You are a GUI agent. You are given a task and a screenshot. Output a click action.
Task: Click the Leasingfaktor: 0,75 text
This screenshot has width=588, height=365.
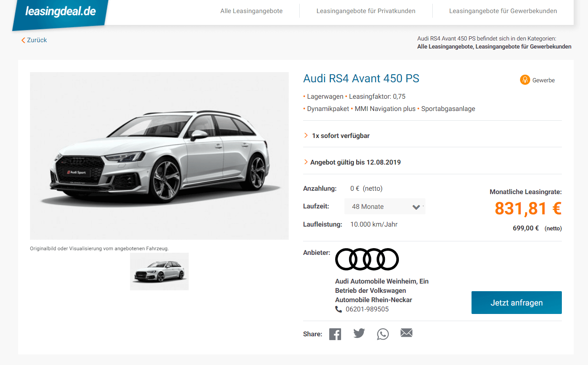377,97
